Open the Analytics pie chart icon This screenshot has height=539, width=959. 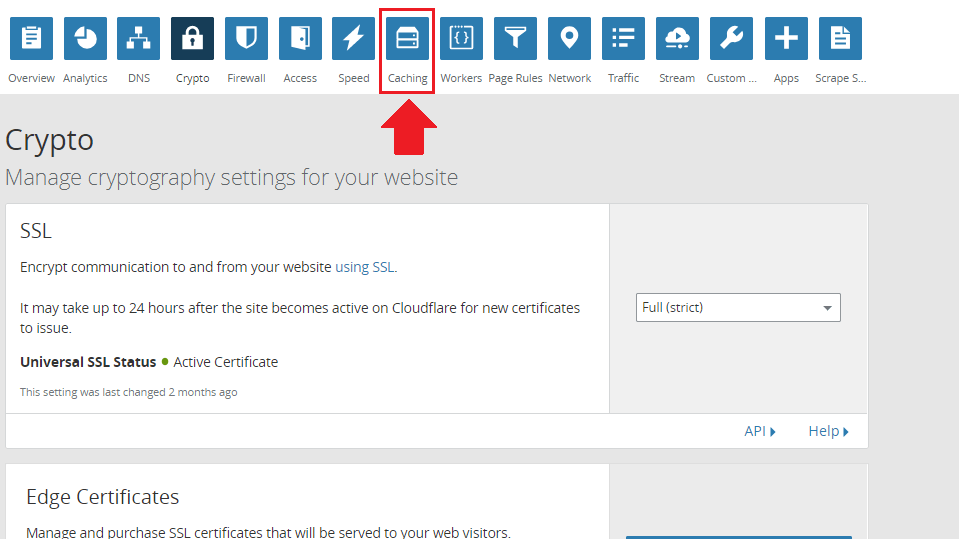click(85, 39)
